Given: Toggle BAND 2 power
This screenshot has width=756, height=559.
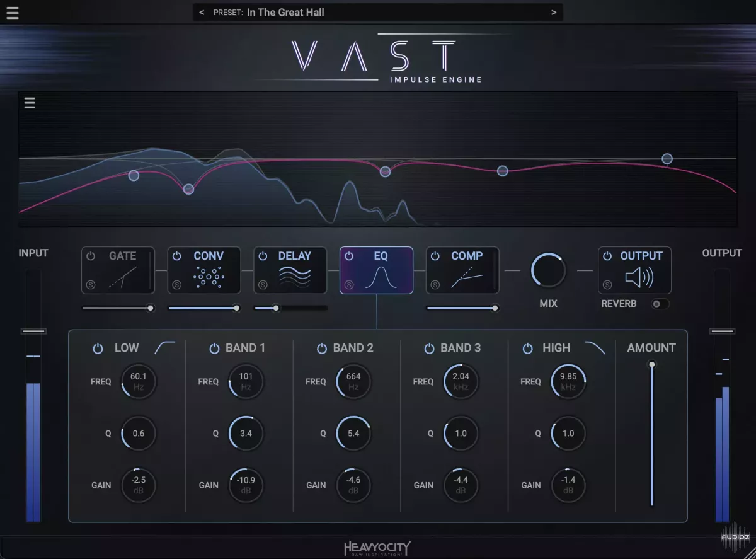Looking at the screenshot, I should click(x=322, y=349).
